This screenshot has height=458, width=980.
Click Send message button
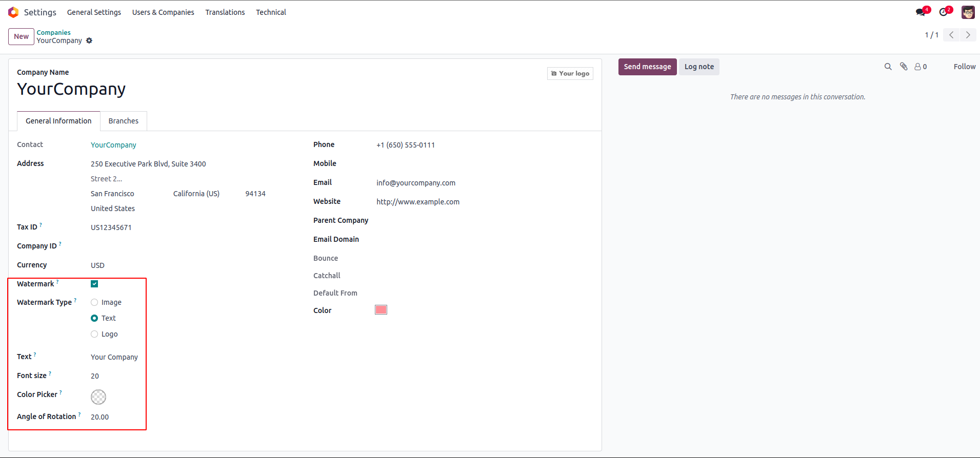pos(647,67)
